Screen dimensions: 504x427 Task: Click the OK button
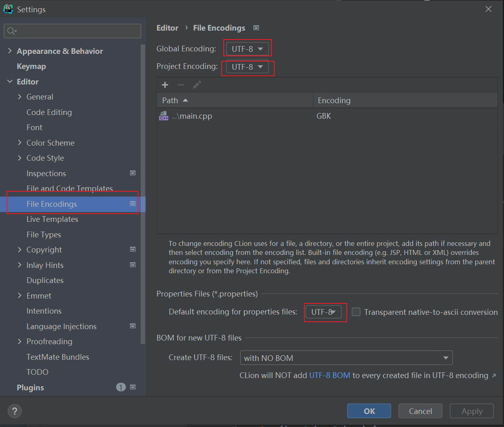click(x=369, y=411)
